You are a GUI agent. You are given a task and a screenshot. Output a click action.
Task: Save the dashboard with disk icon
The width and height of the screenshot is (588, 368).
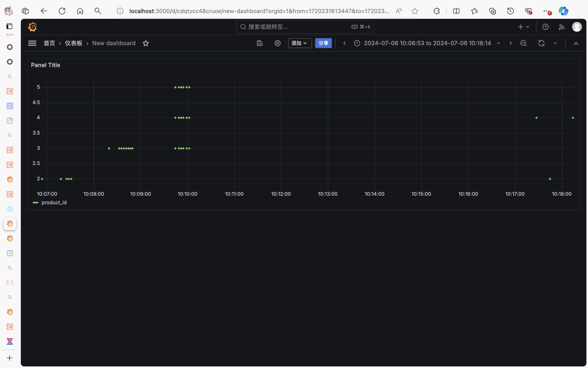[x=260, y=43]
